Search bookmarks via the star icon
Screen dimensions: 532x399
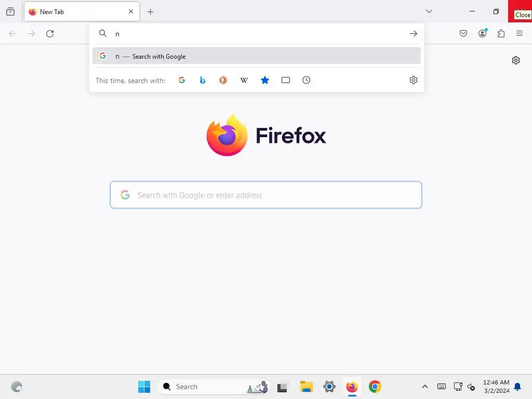[265, 80]
